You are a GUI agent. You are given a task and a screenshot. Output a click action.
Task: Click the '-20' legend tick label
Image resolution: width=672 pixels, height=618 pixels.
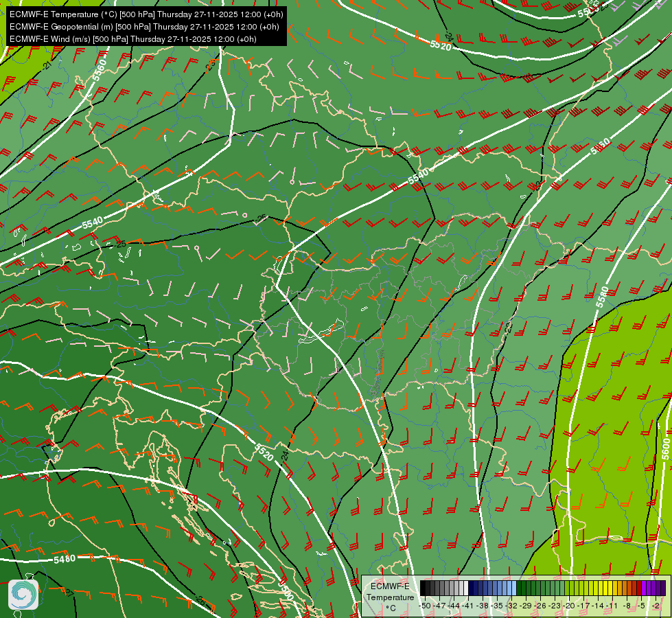pyautogui.click(x=569, y=606)
